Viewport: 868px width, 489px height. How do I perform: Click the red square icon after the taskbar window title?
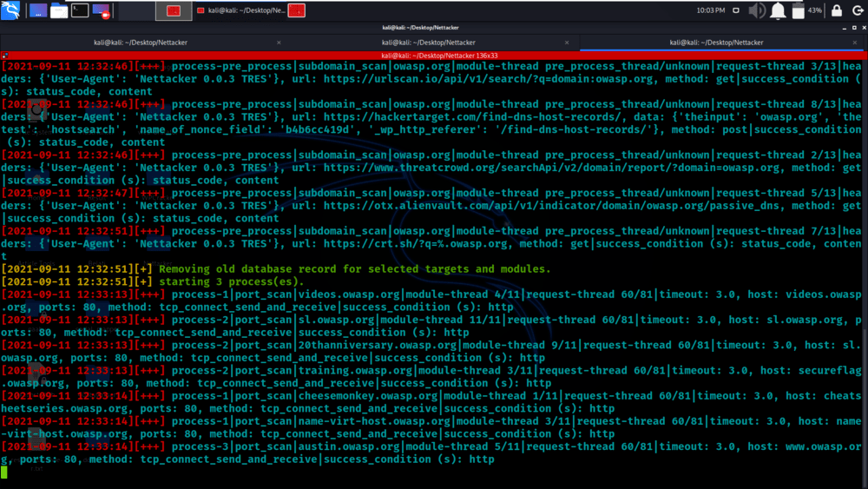296,10
